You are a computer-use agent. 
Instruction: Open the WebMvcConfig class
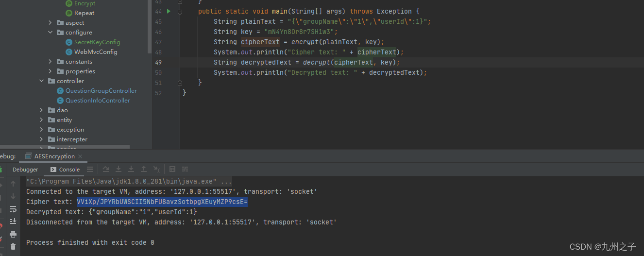pos(96,52)
